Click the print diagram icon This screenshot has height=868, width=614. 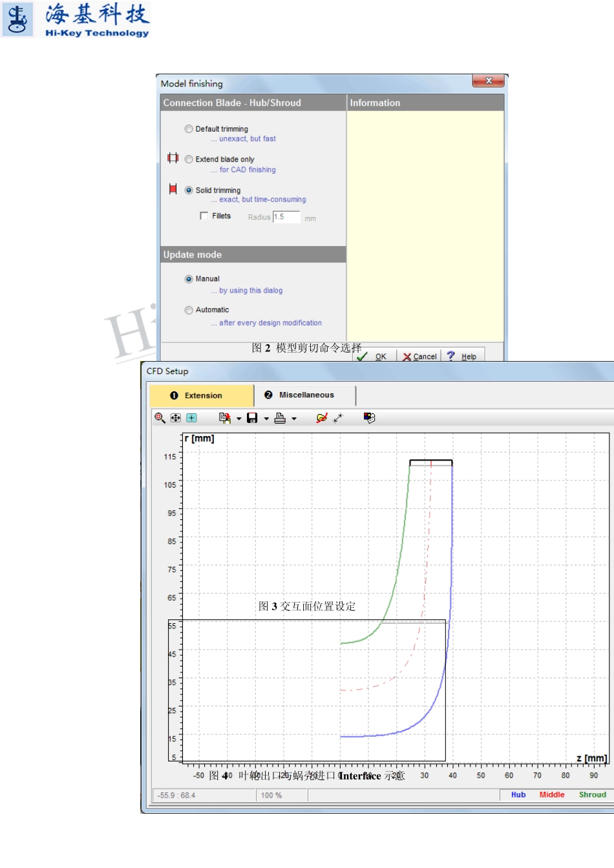280,418
